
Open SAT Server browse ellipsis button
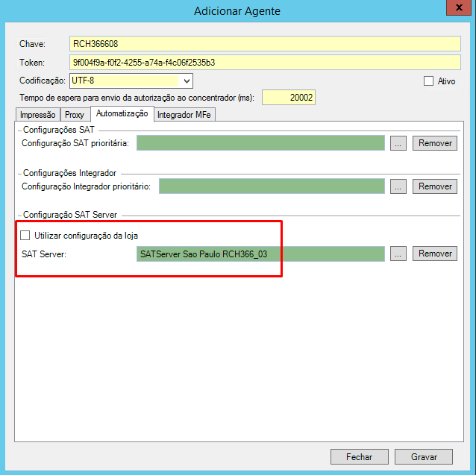click(398, 254)
